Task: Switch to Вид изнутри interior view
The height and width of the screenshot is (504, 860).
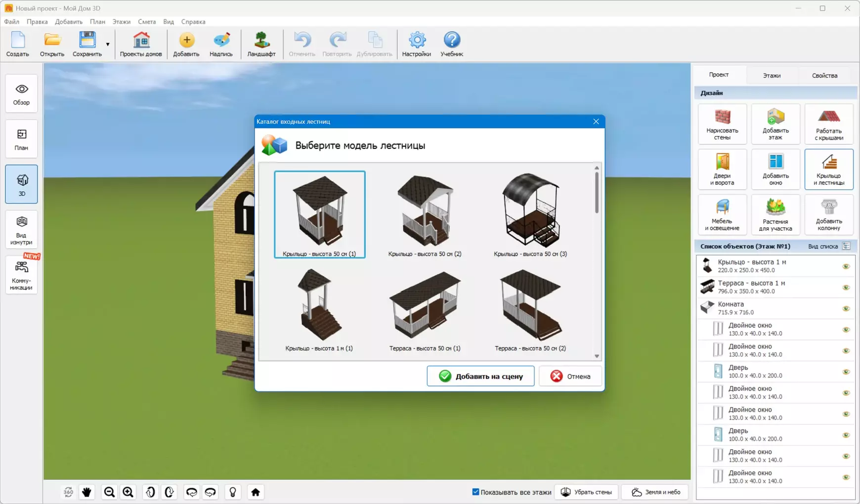Action: click(x=21, y=230)
